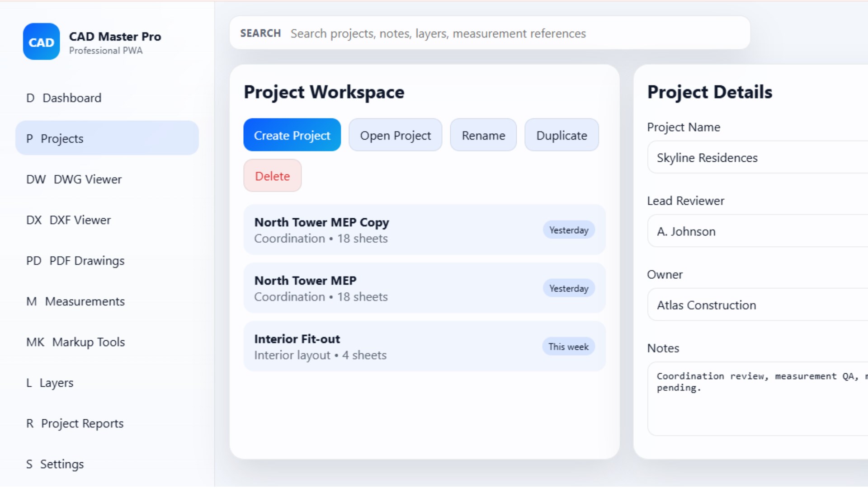Image resolution: width=868 pixels, height=488 pixels.
Task: Navigate to Measurements
Action: click(x=107, y=301)
